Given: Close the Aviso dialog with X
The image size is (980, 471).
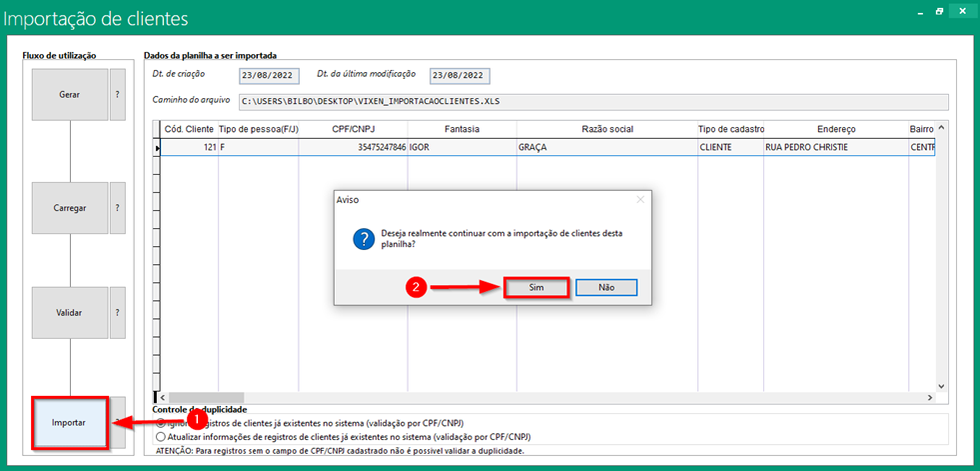Looking at the screenshot, I should tap(640, 200).
